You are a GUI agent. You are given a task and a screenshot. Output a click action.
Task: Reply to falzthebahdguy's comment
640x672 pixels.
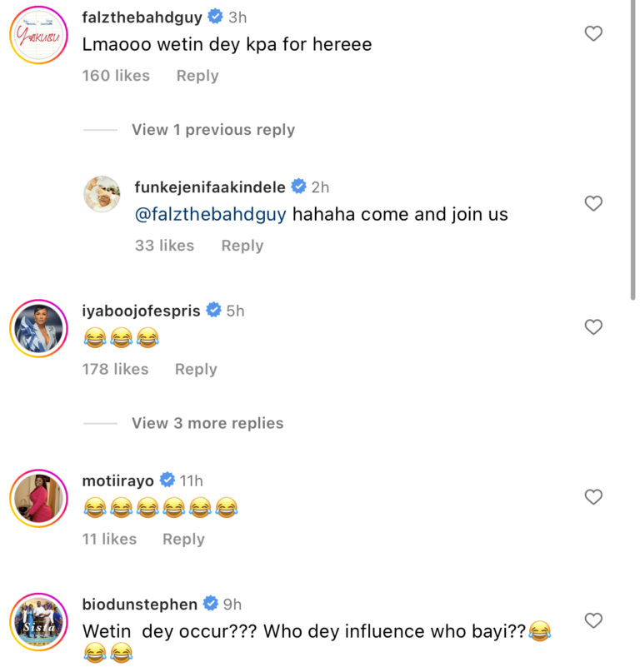tap(197, 76)
